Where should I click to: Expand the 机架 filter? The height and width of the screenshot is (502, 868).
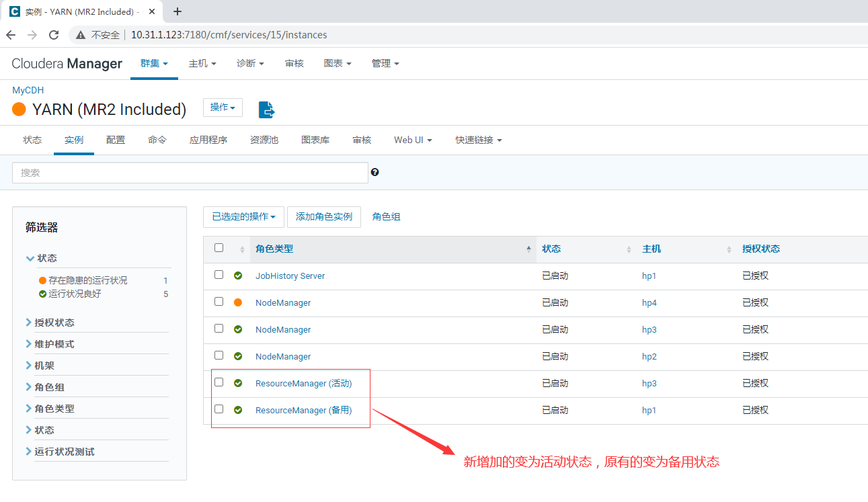(40, 366)
